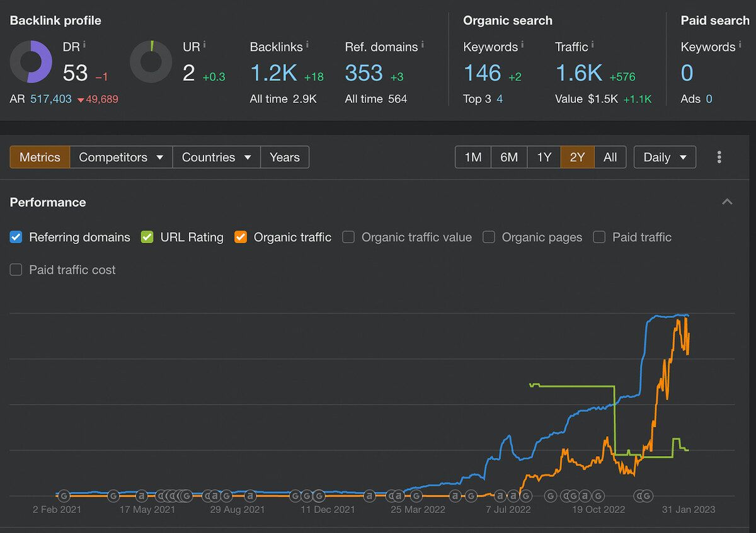Open the 1.2K backlinks link
Image resolution: width=756 pixels, height=533 pixels.
[273, 74]
